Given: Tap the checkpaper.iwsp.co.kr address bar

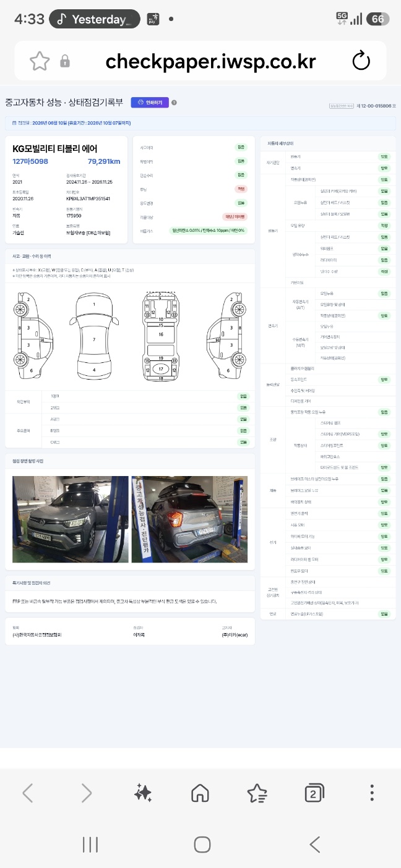Looking at the screenshot, I should click(210, 61).
